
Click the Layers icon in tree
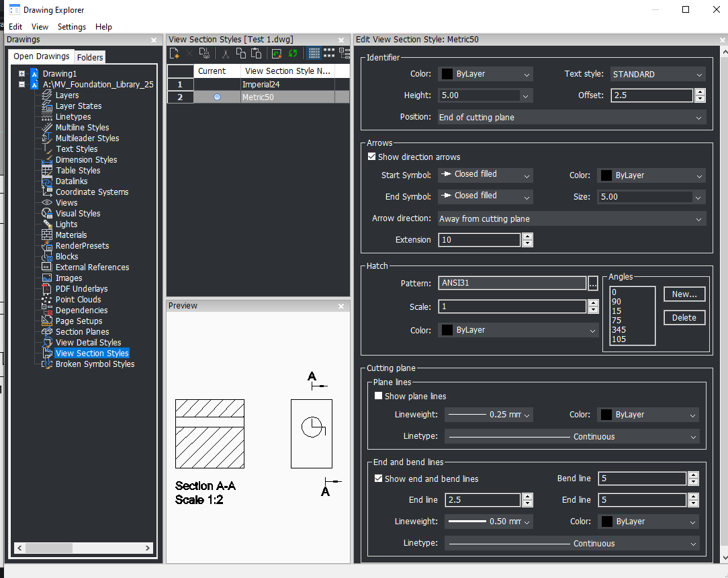tap(47, 95)
